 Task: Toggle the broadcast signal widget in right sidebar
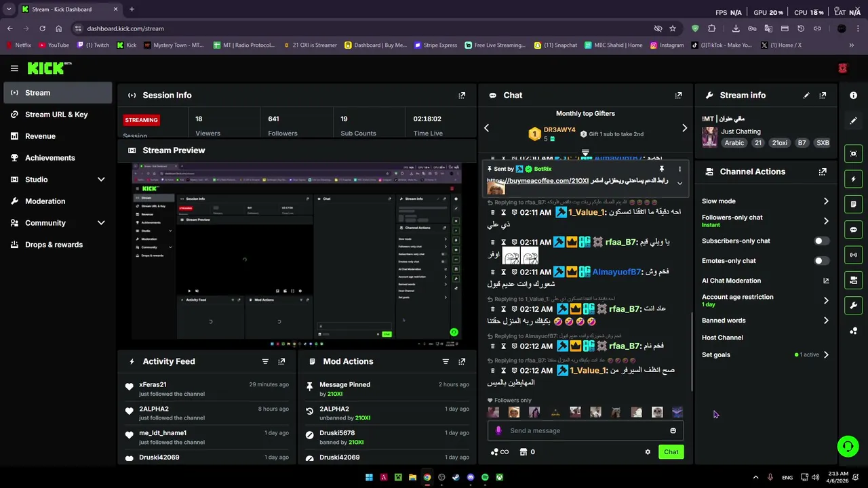[853, 255]
